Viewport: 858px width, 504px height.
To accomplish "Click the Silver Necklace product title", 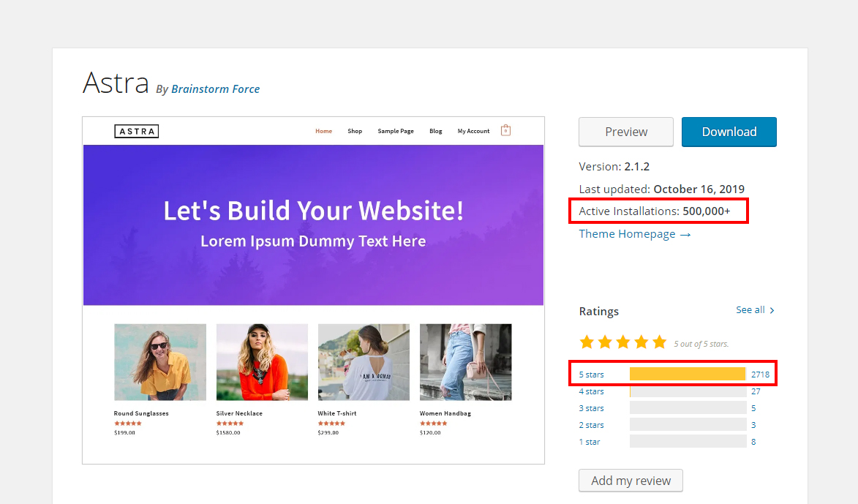I will [x=239, y=414].
